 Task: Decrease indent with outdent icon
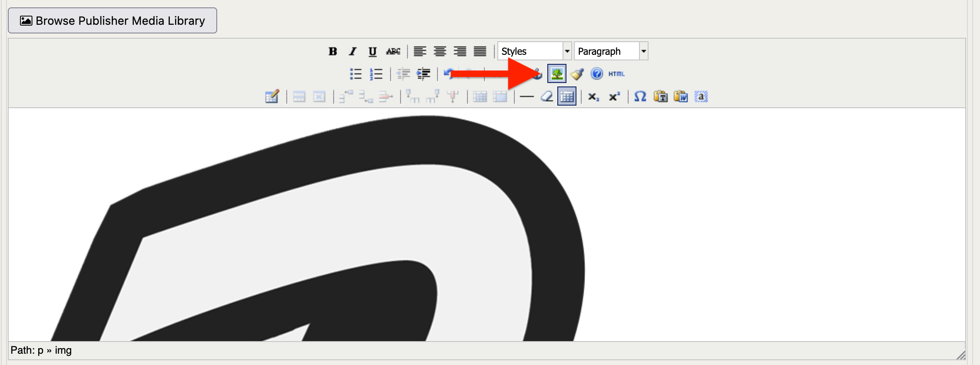[x=404, y=74]
